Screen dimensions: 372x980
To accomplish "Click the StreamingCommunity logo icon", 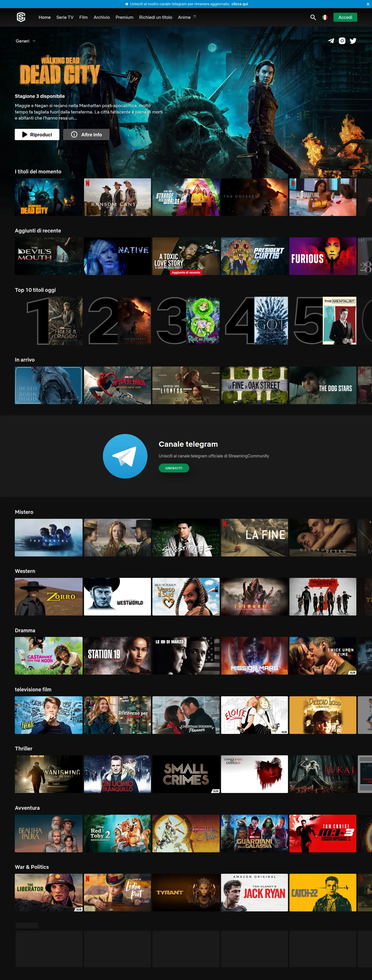I will (21, 17).
